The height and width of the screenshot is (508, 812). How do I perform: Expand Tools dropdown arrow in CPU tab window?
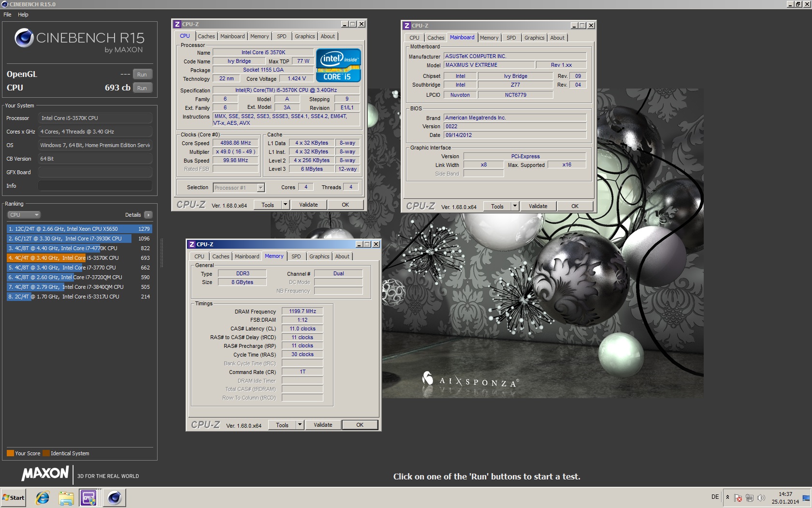coord(285,205)
